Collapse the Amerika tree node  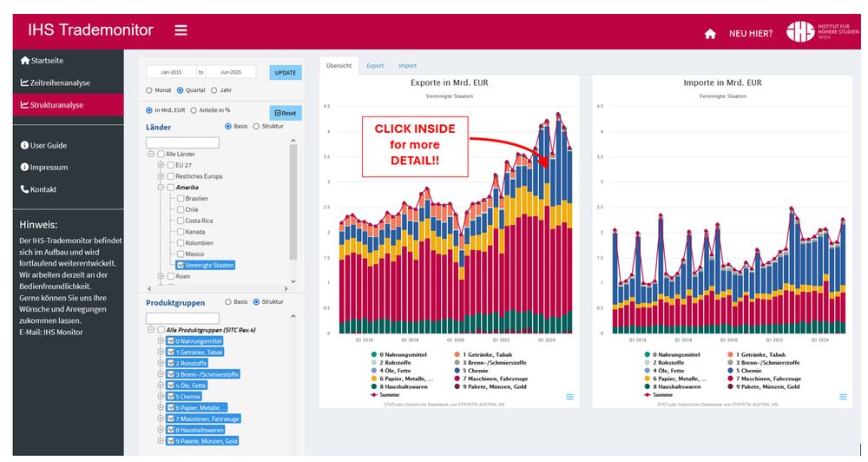pyautogui.click(x=161, y=188)
